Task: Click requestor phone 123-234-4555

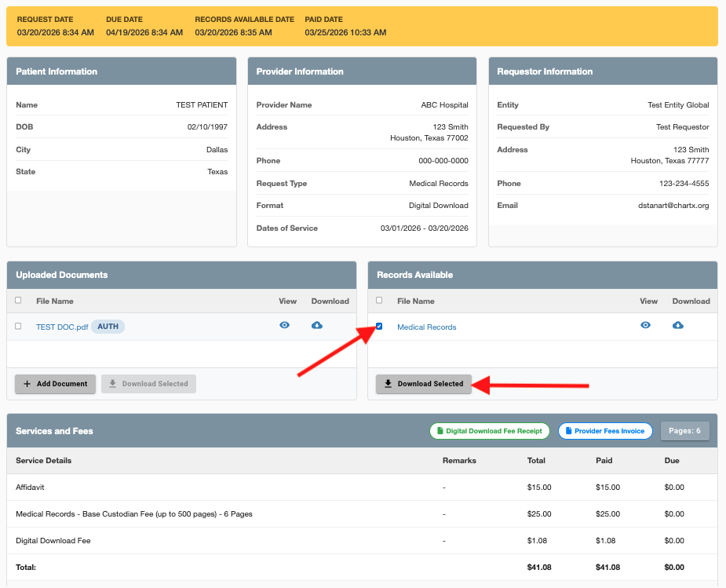Action: pyautogui.click(x=684, y=184)
